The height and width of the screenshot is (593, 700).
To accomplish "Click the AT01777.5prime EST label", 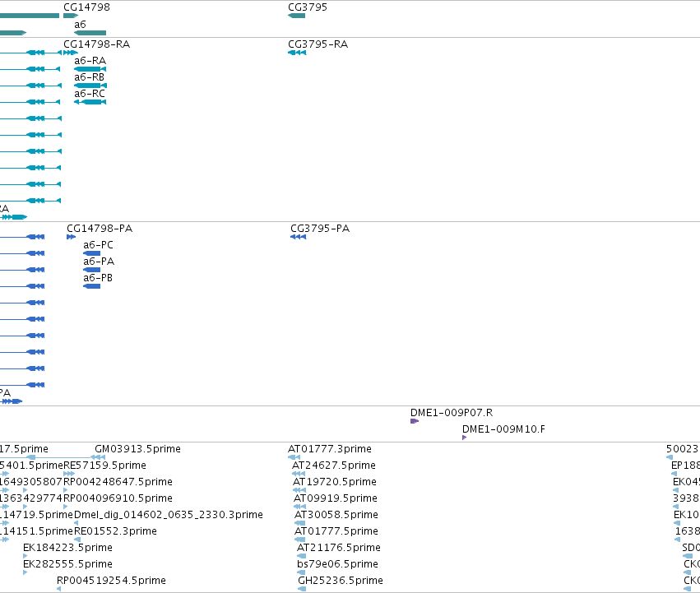I will (x=336, y=531).
